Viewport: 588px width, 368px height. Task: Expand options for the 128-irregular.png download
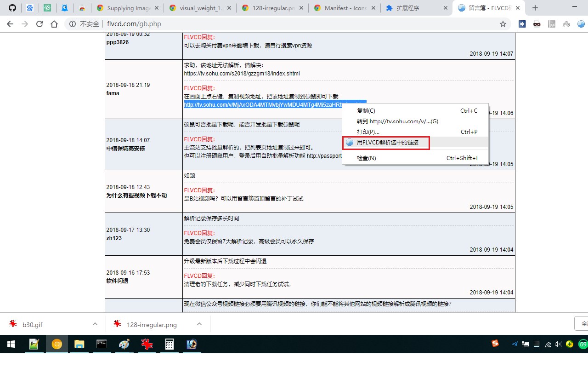click(x=199, y=324)
